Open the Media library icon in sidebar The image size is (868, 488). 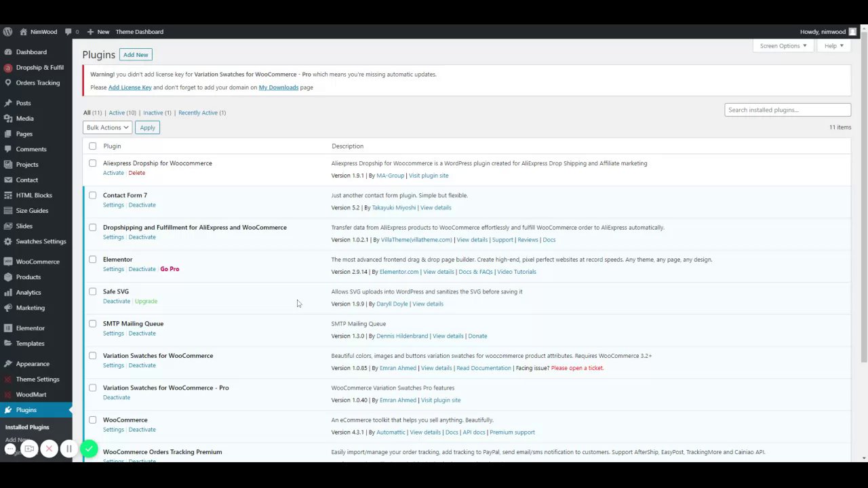point(7,119)
